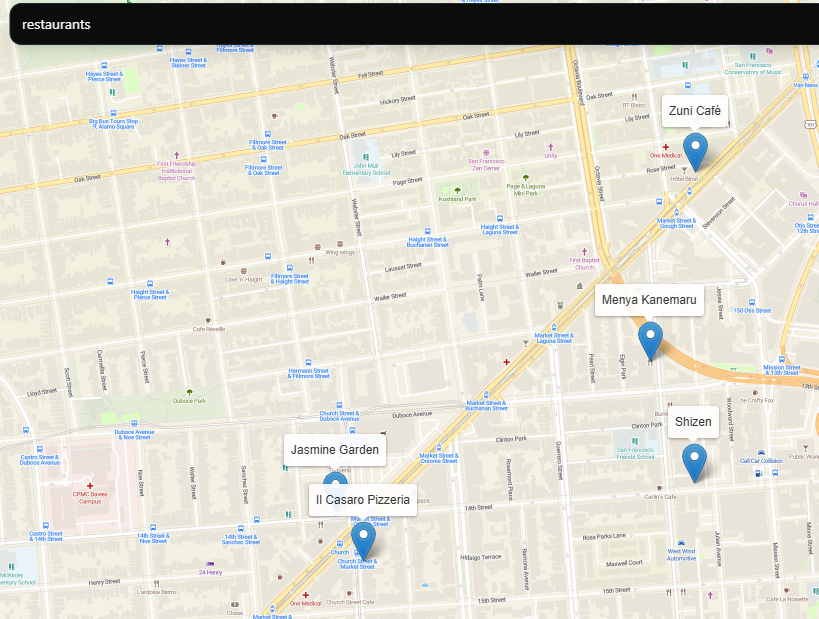Select the Jasmine Garden pin
The height and width of the screenshot is (619, 819).
tap(335, 482)
